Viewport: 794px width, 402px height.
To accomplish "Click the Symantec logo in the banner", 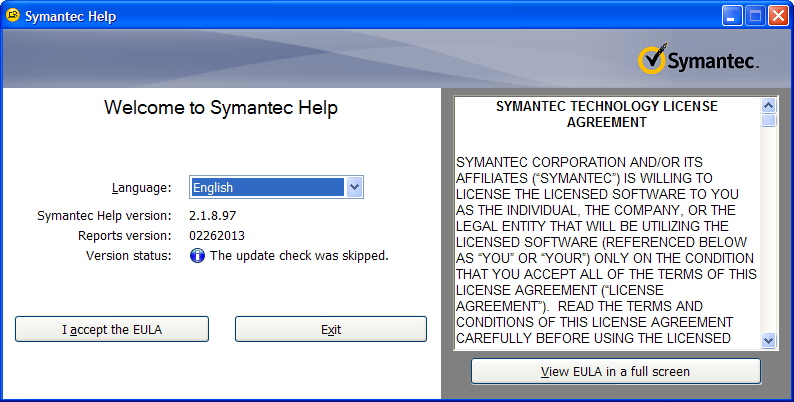I will (x=698, y=59).
